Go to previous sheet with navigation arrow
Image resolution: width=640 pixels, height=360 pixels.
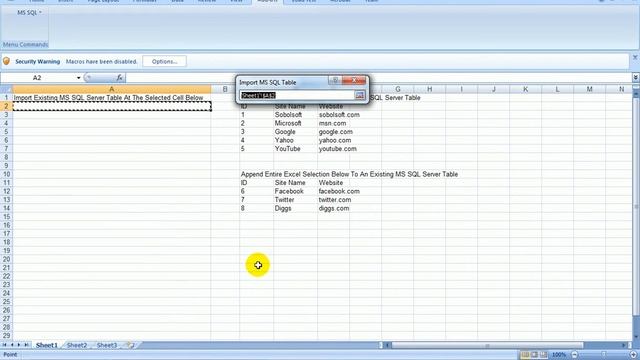click(x=12, y=345)
